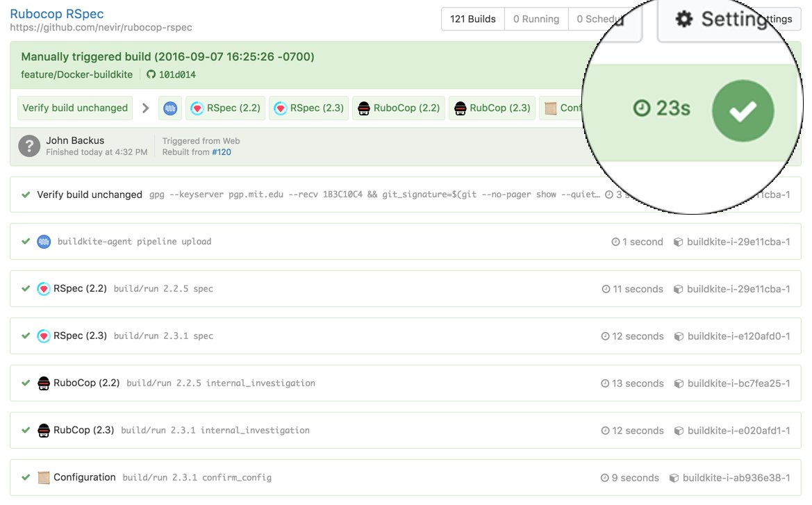Click the green checkmark on pipeline upload row
The image size is (812, 505).
tap(26, 241)
